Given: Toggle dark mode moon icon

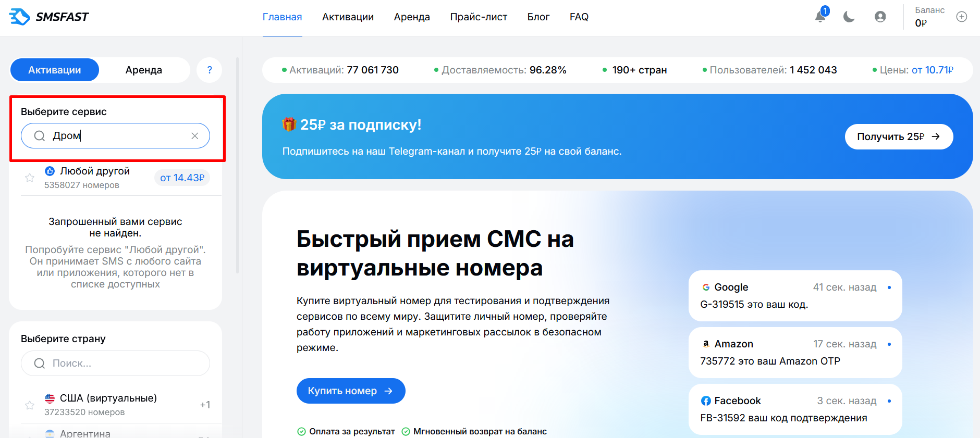Looking at the screenshot, I should [x=849, y=17].
